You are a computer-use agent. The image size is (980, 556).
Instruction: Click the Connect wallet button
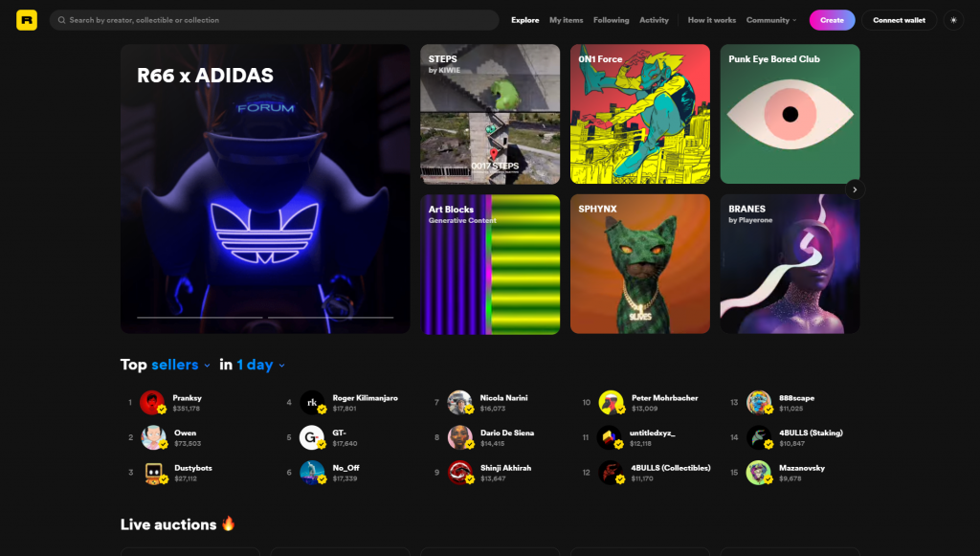tap(899, 20)
